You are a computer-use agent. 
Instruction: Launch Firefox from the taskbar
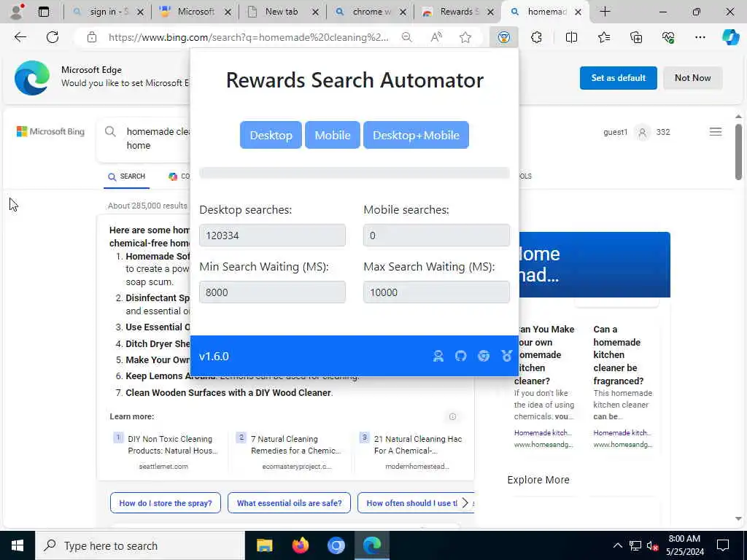click(x=300, y=545)
